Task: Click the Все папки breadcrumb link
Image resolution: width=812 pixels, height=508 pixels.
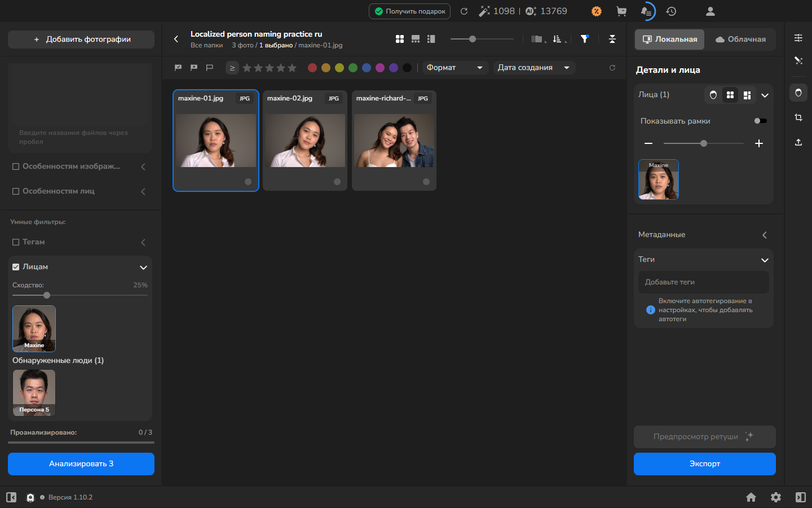Action: [x=206, y=45]
